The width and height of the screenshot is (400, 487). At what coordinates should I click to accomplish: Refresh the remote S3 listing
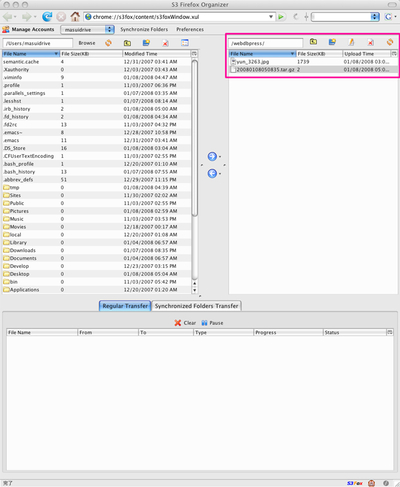coord(390,42)
